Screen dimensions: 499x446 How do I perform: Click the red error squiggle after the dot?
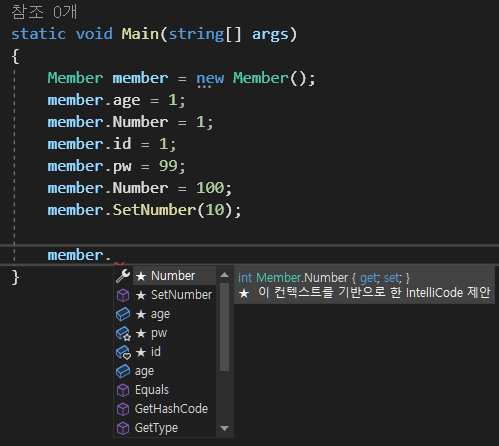[120, 264]
